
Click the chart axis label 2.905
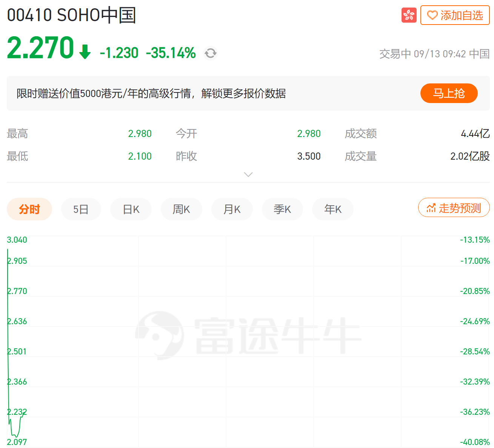(17, 261)
